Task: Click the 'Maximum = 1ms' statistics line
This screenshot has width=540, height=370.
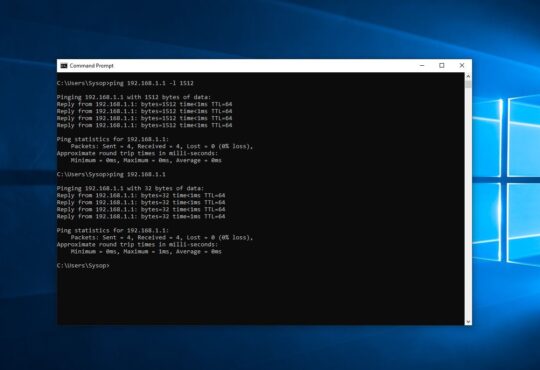Action: [146, 251]
